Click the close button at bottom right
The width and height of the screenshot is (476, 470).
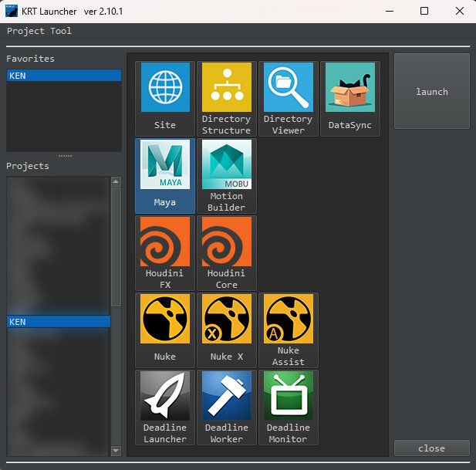(x=432, y=448)
